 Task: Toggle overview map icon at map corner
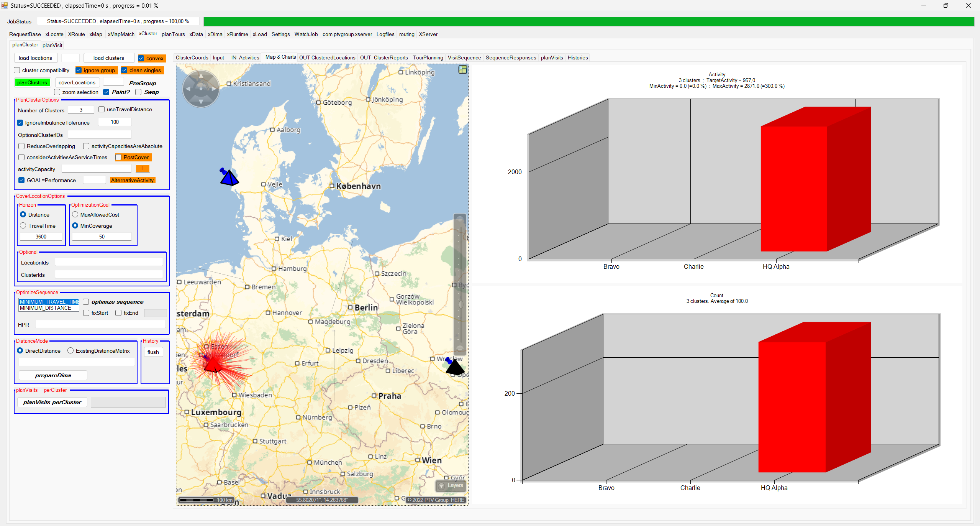(x=463, y=69)
